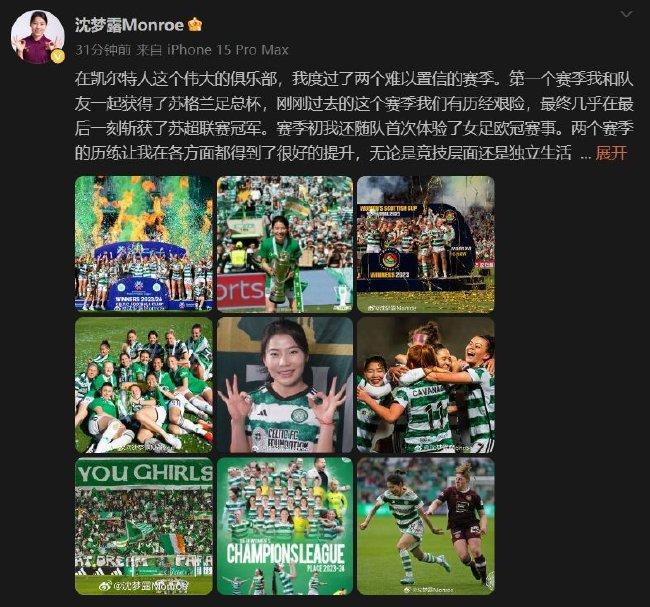This screenshot has width=650, height=607.
Task: Open the post options chevron menu
Action: click(626, 15)
